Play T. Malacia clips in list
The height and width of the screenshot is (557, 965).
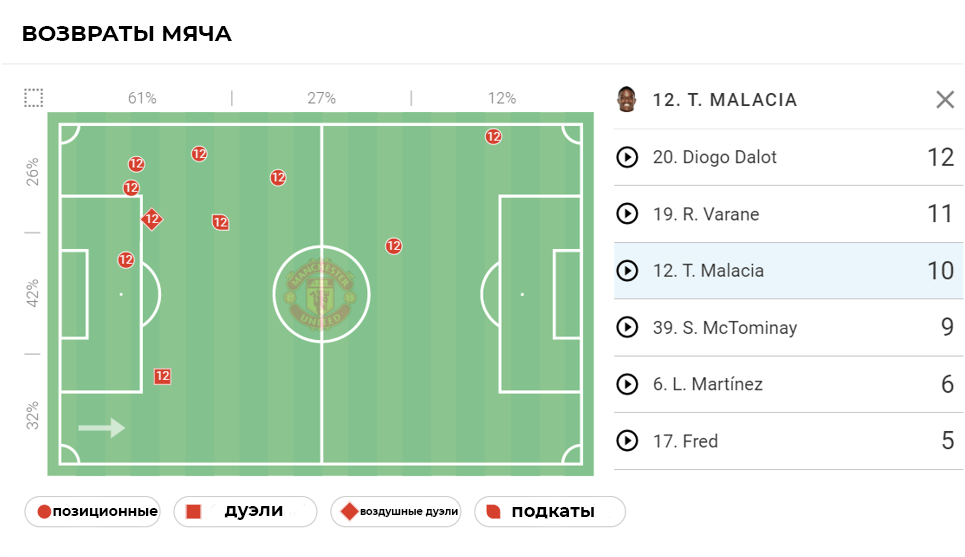coord(627,271)
